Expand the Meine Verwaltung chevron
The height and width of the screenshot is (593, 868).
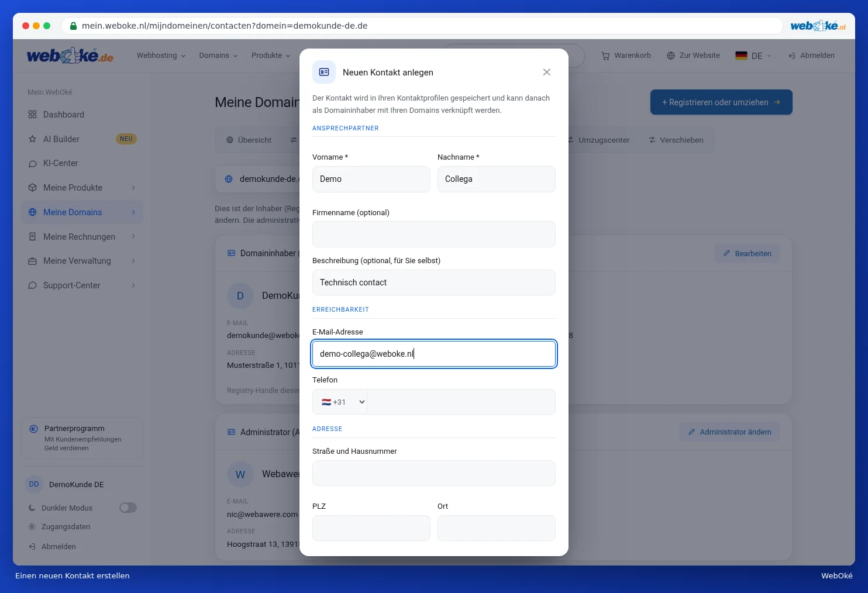[133, 261]
